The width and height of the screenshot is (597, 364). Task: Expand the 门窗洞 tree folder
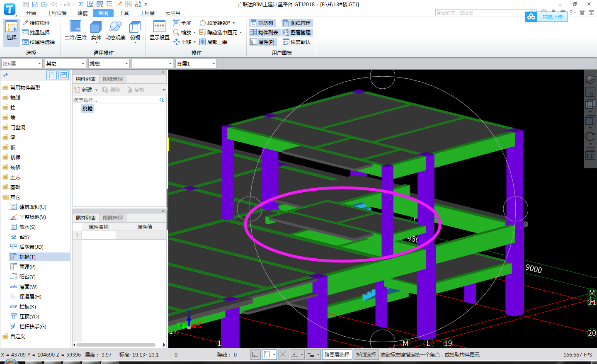(5, 128)
